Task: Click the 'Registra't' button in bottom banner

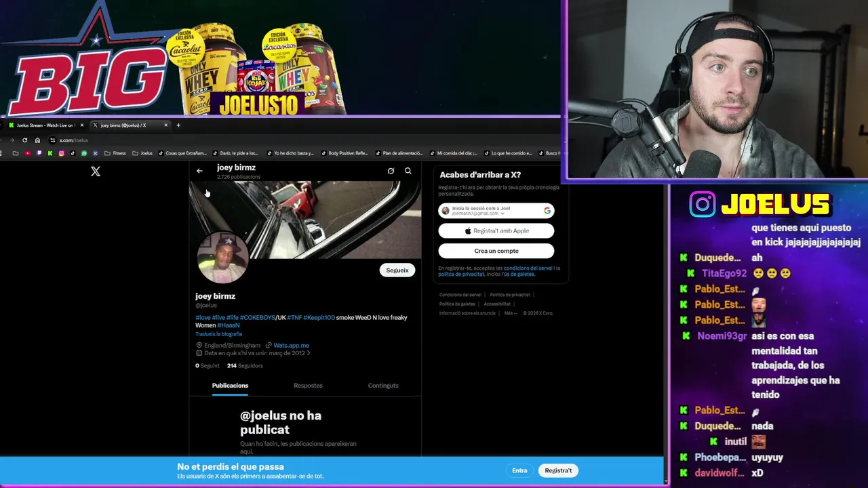Action: pos(558,470)
